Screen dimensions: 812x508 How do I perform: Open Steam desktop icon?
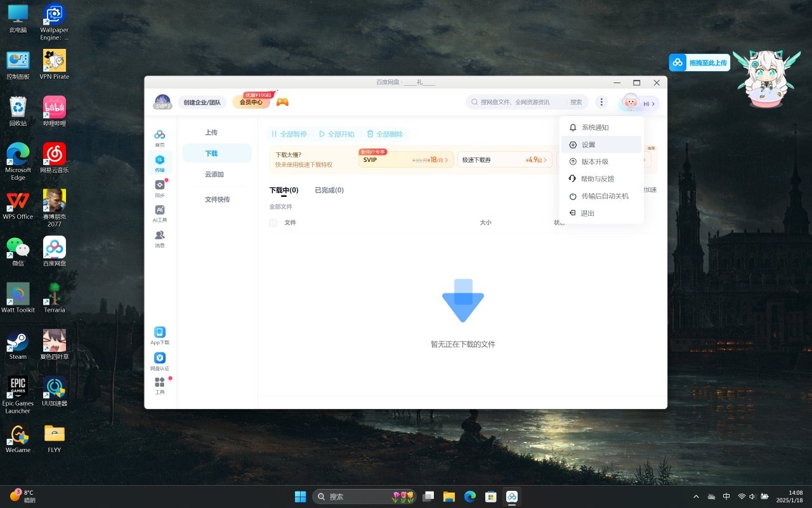click(18, 345)
